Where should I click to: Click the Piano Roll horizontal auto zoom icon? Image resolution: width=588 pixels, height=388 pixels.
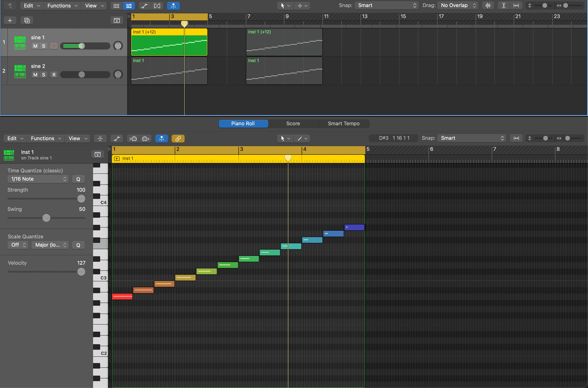pos(516,138)
